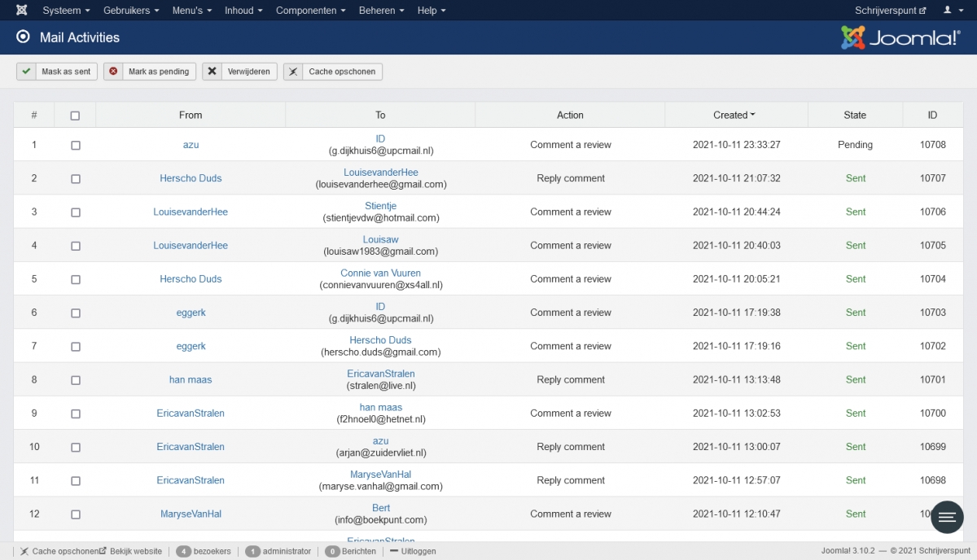Toggle the select-all checkbox in table header
This screenshot has height=560, width=977.
[75, 116]
